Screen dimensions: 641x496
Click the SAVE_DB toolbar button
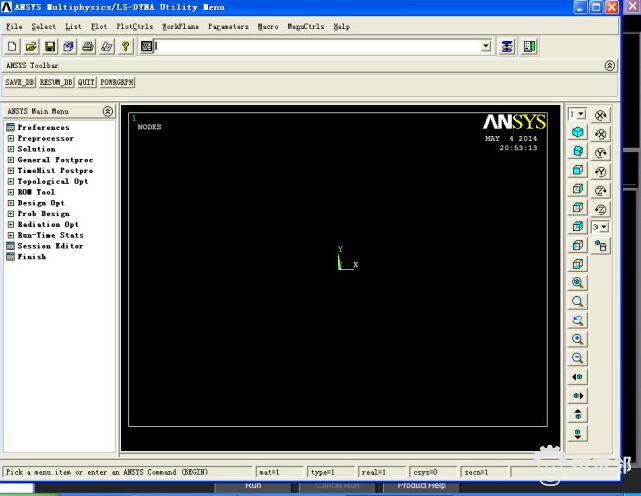pos(20,82)
